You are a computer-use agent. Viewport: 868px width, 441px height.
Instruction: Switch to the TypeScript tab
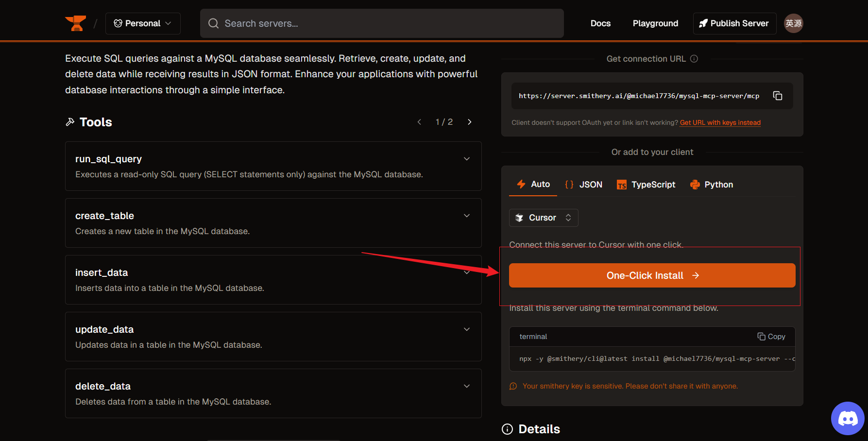click(x=646, y=185)
